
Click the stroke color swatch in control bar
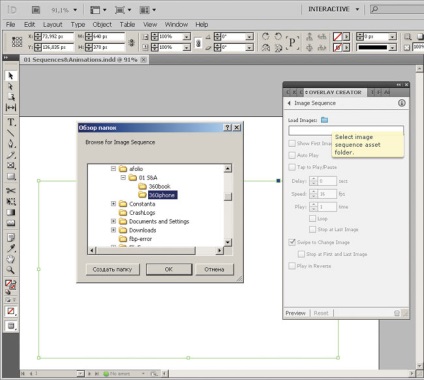(x=338, y=47)
